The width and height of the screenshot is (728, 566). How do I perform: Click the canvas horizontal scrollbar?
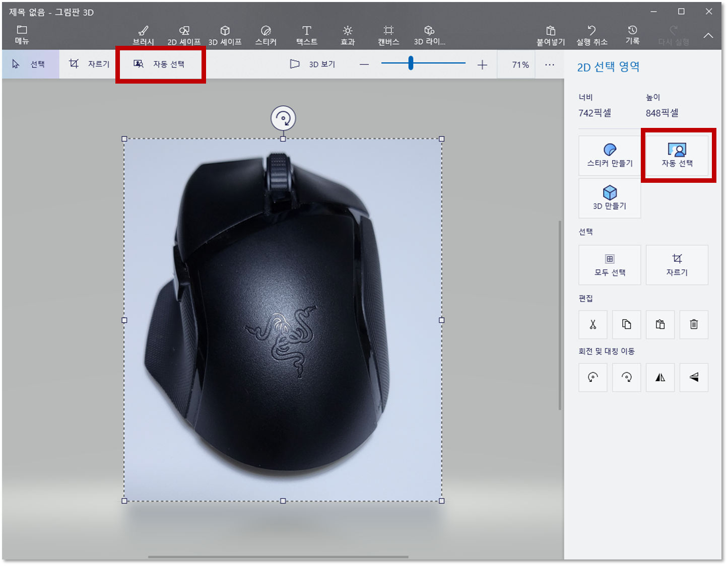coord(278,557)
